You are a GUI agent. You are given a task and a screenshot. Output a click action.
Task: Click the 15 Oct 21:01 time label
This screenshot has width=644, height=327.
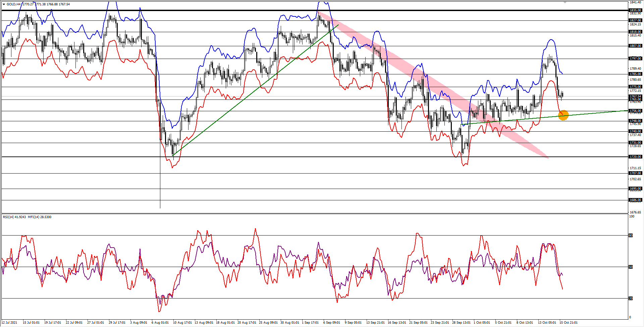tap(569, 323)
